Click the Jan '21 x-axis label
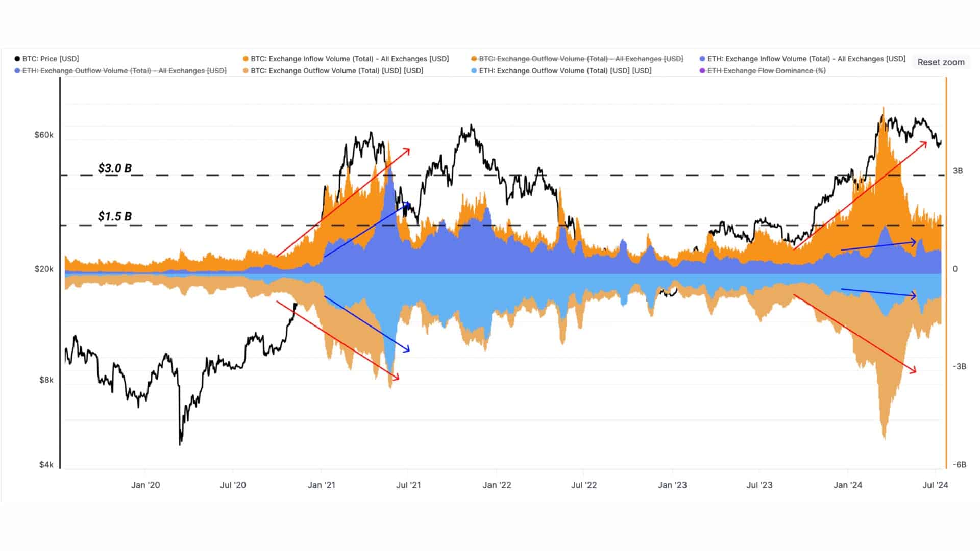 322,485
